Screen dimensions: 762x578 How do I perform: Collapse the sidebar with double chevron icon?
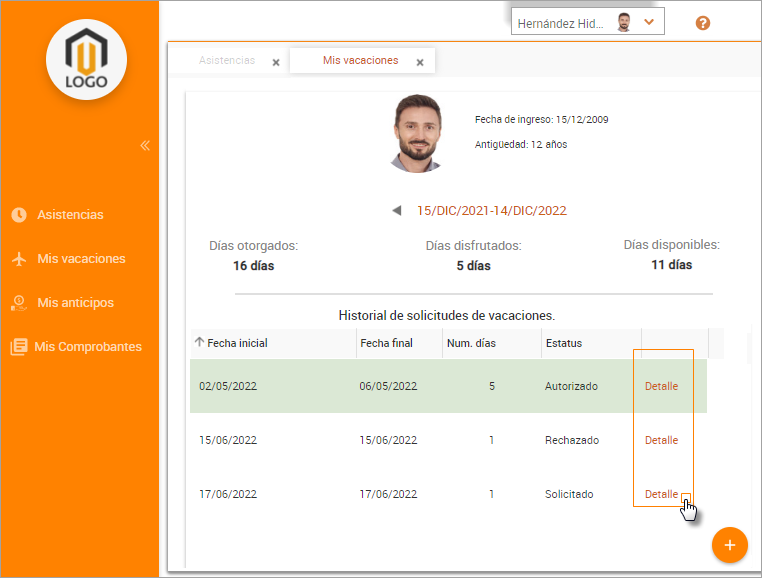[145, 146]
